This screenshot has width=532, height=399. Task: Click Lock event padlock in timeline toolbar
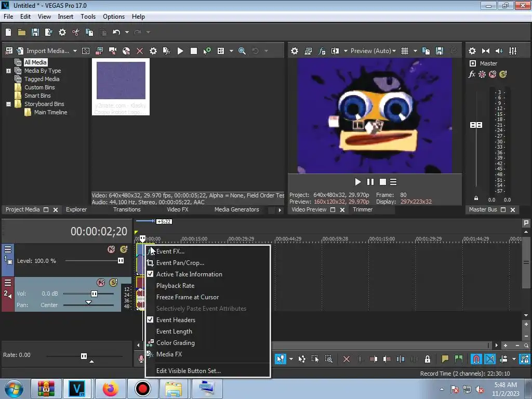coord(428,359)
